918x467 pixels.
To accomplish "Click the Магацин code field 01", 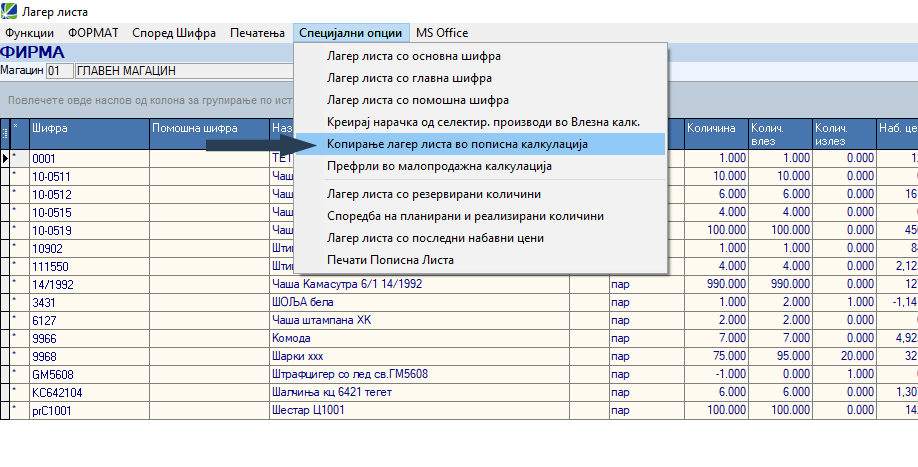I will 60,71.
